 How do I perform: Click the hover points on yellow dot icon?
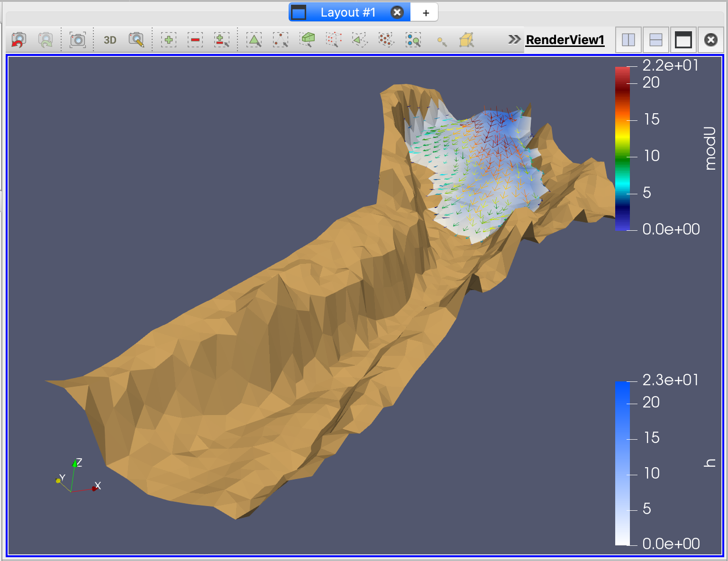(442, 42)
